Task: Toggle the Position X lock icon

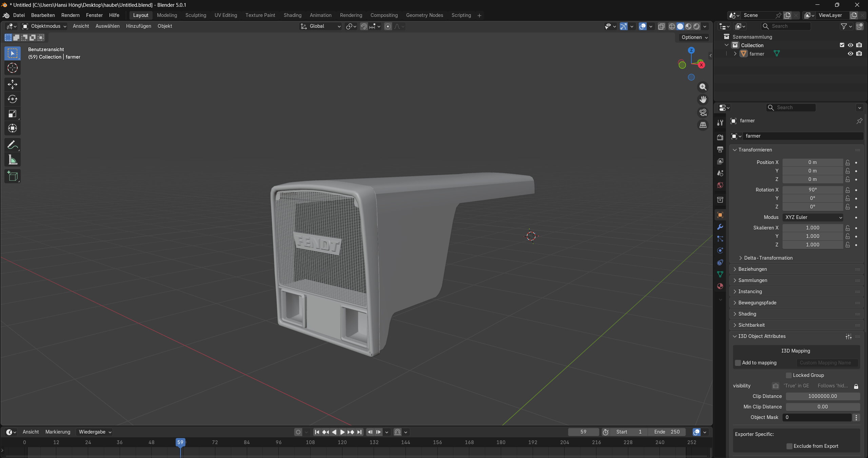Action: pos(848,162)
